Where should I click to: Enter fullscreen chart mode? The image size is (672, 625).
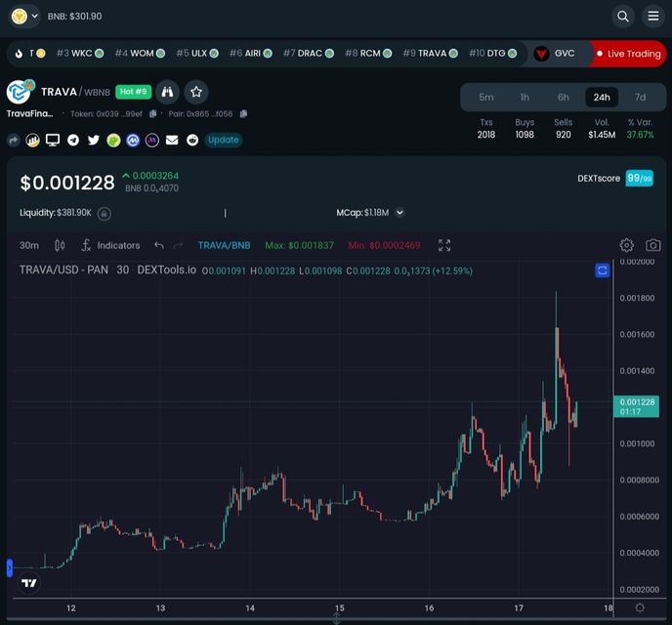(x=444, y=245)
